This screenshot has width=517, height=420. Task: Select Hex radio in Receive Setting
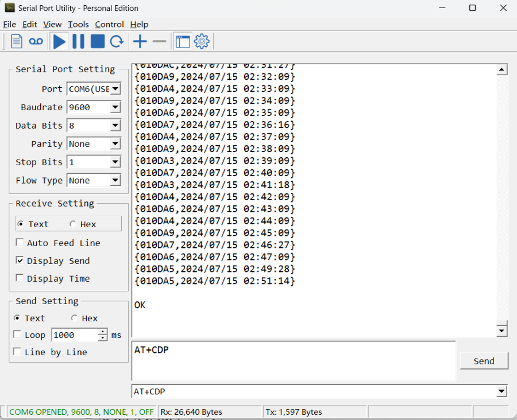[x=73, y=224]
